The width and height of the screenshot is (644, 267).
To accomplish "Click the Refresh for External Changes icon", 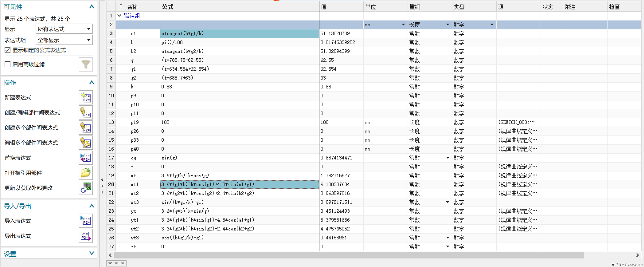I will click(86, 188).
